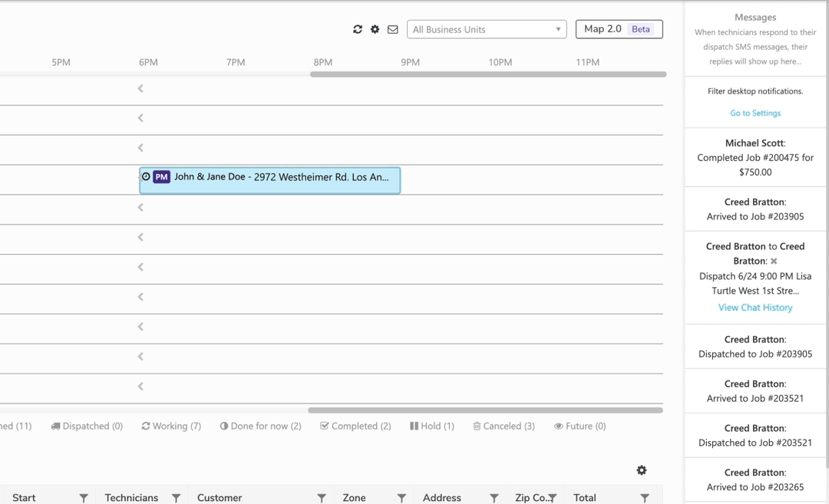
Task: Click the Address column header
Action: (442, 498)
